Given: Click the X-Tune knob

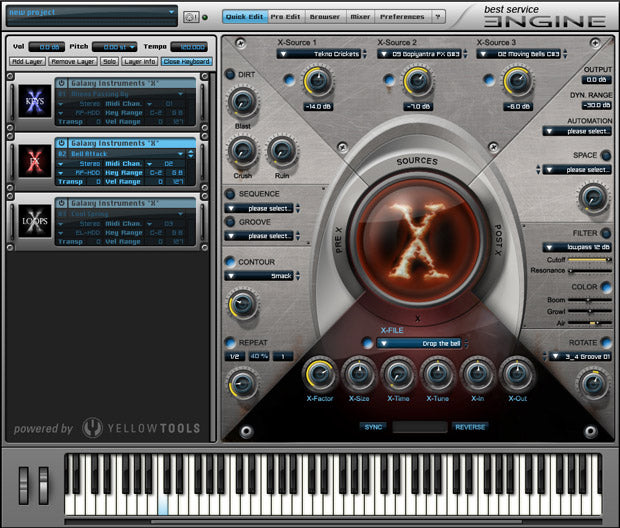Looking at the screenshot, I should [437, 374].
